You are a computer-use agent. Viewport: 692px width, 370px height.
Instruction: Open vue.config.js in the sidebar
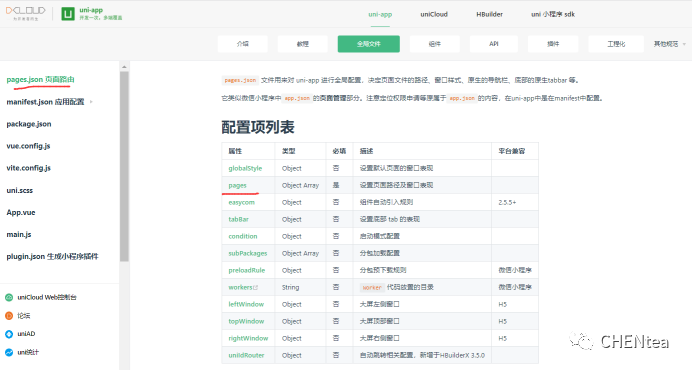click(28, 146)
